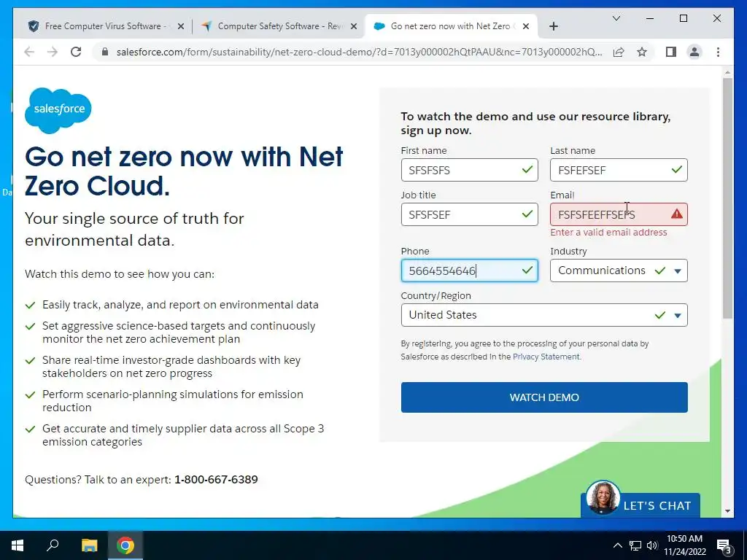Image resolution: width=747 pixels, height=560 pixels.
Task: Click the 'Get accurate and timely supplier data' bullet
Action: pyautogui.click(x=183, y=435)
